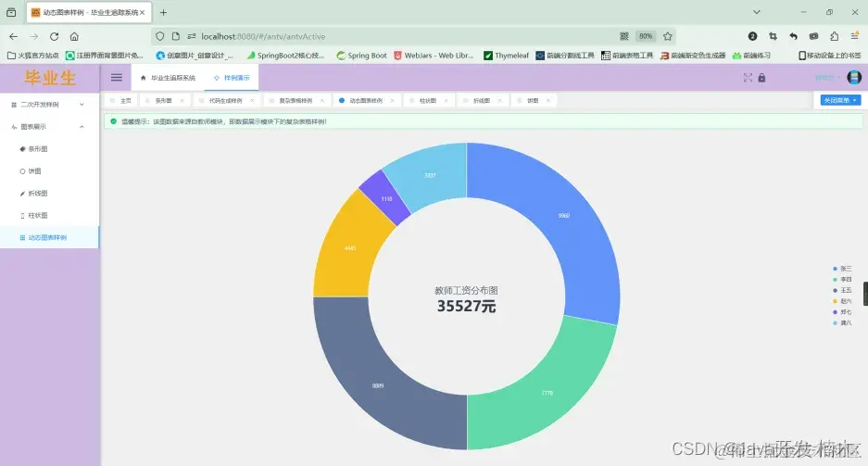Click the yellow donut segment labeled 4445

point(350,248)
